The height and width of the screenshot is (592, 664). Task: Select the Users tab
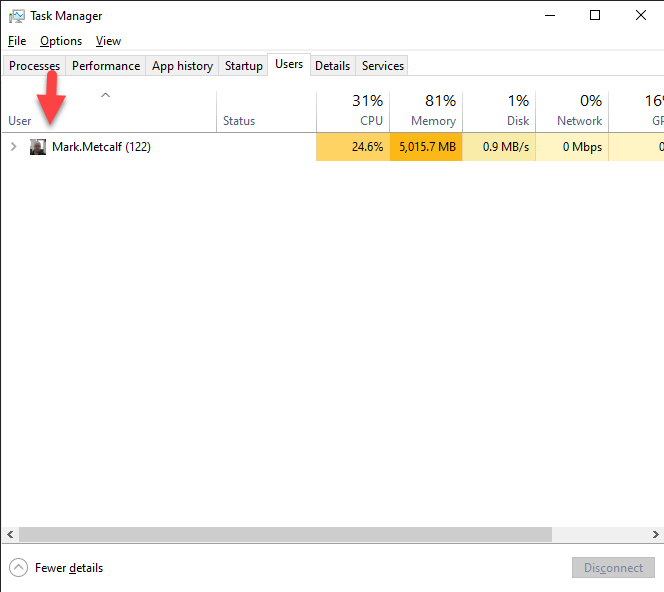[x=289, y=64]
